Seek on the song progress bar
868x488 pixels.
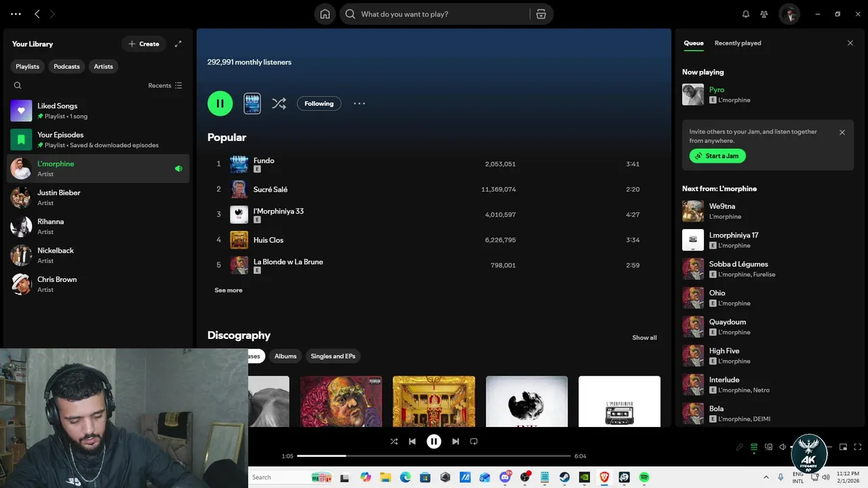(434, 456)
